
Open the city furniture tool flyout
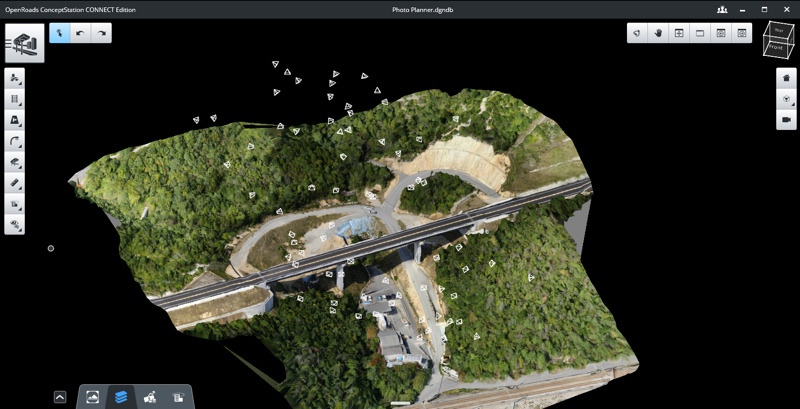(14, 204)
